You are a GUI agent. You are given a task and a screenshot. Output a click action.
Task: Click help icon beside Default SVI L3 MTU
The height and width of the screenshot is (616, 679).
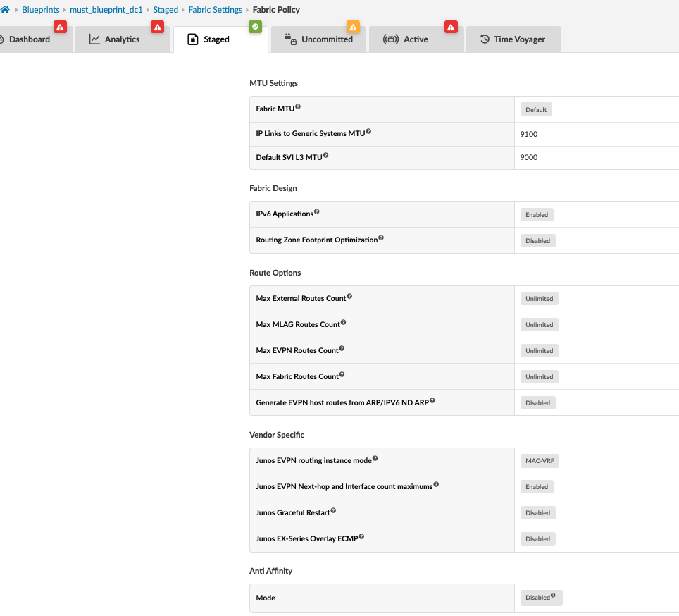325,155
